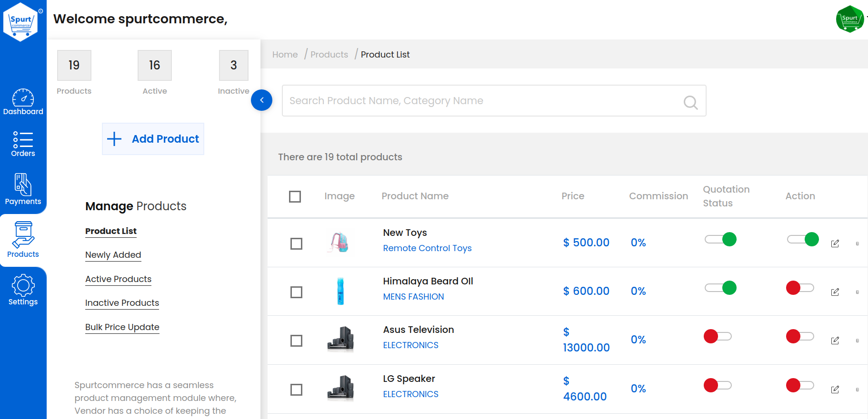Click the Himalaya Beard OIl product name
The height and width of the screenshot is (419, 868).
coord(428,282)
